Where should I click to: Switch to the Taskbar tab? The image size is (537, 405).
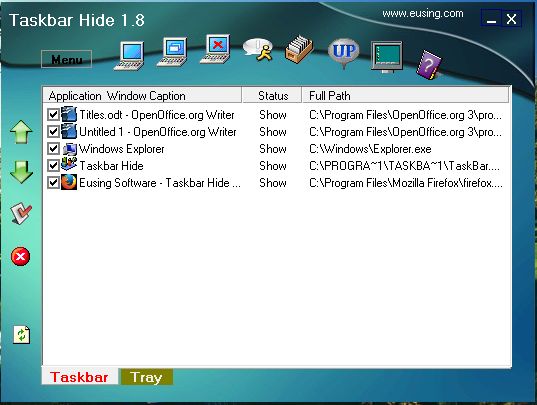79,377
